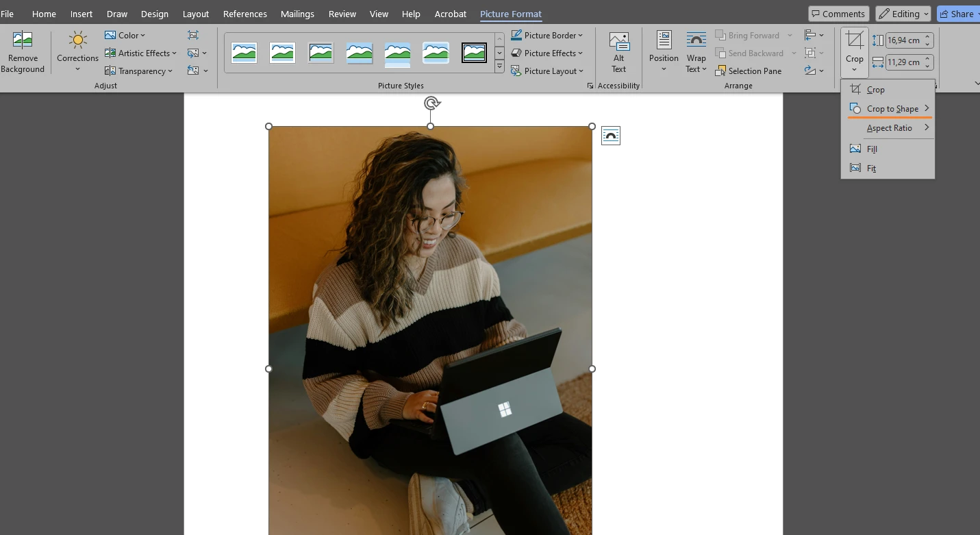This screenshot has width=980, height=535.
Task: Switch to the Insert tab
Action: coord(81,14)
